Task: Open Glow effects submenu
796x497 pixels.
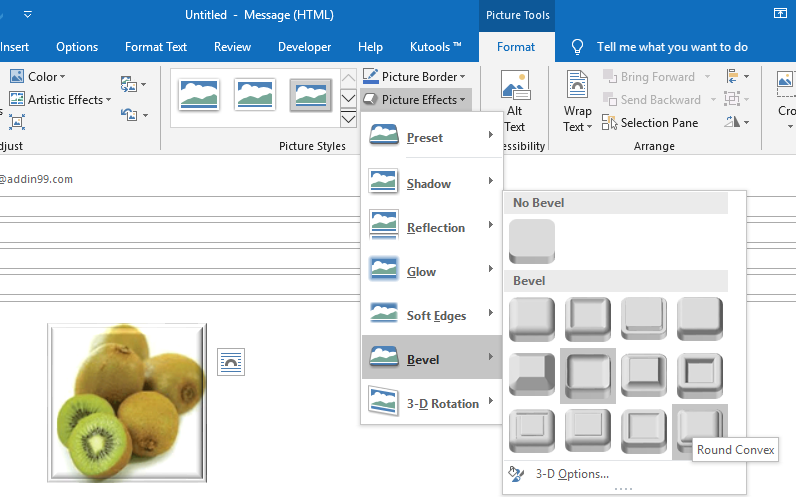Action: (x=432, y=270)
